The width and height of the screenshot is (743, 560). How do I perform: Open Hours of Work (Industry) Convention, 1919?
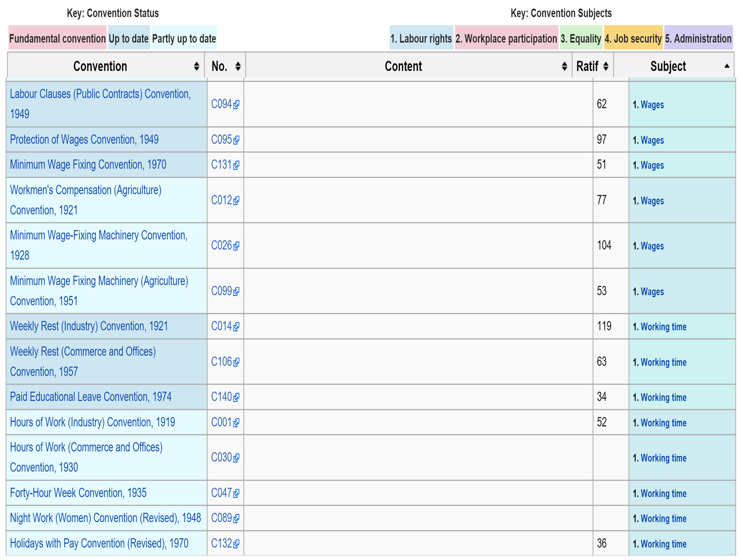[92, 422]
